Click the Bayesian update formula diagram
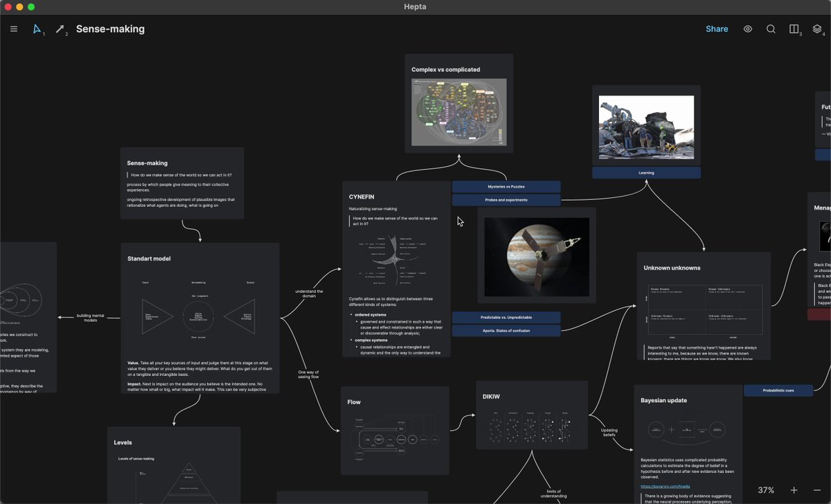 click(x=688, y=431)
